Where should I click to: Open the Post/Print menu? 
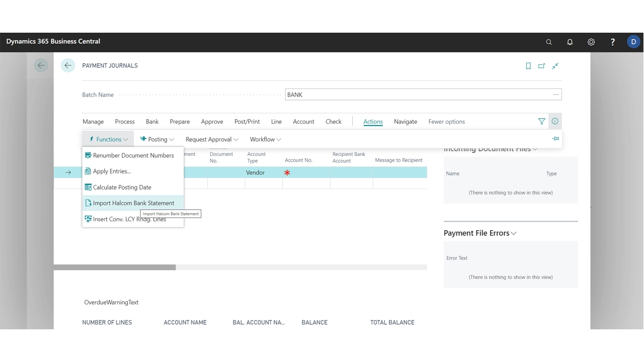point(247,122)
